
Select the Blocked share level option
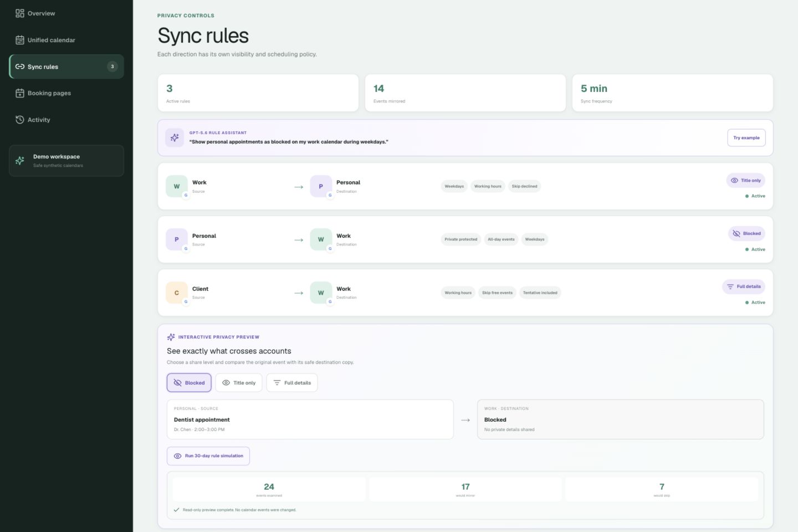click(189, 383)
